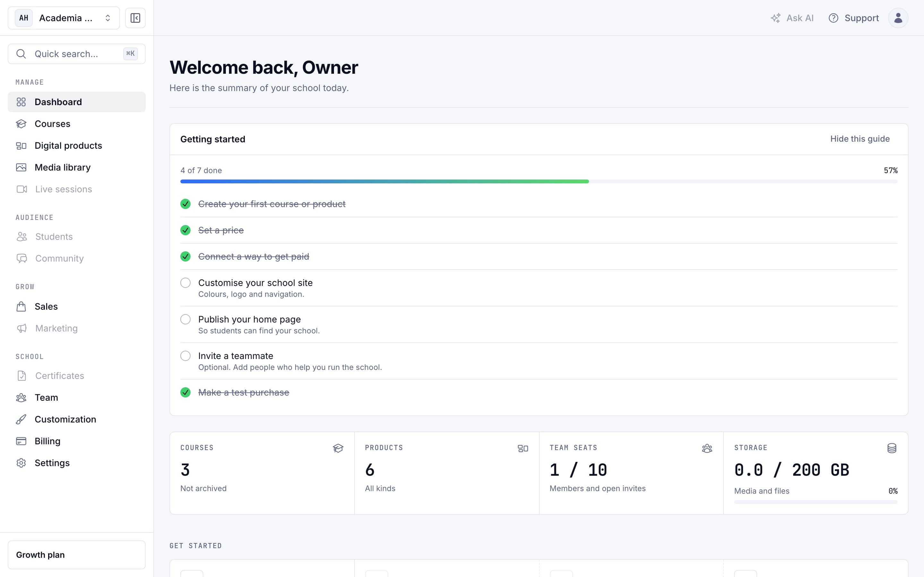This screenshot has width=924, height=577.
Task: Expand the Growth plan panel
Action: point(76,555)
